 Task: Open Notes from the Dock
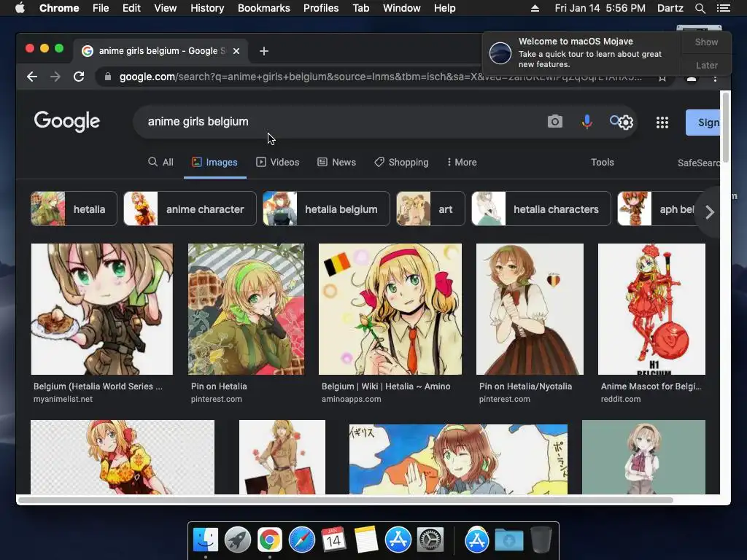[x=366, y=540]
